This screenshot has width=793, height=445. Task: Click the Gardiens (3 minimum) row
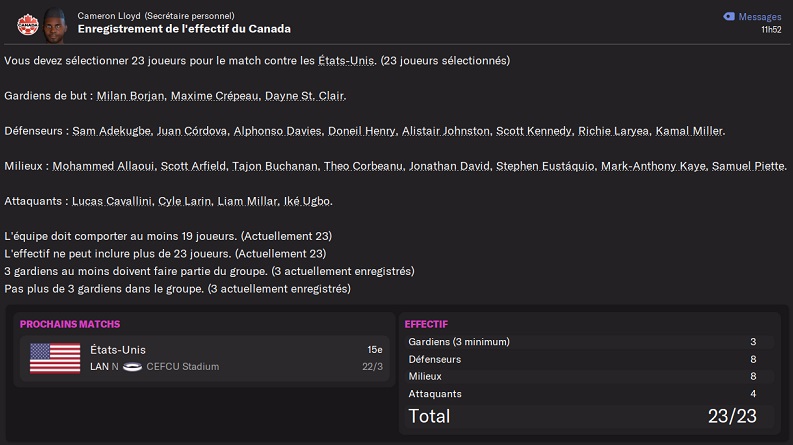tap(588, 342)
